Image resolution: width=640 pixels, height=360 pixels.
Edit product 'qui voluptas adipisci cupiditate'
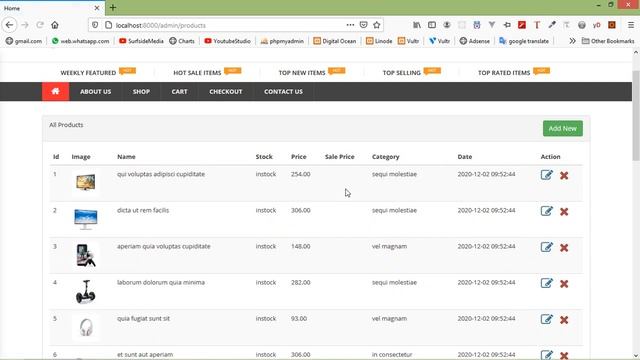[x=547, y=175]
